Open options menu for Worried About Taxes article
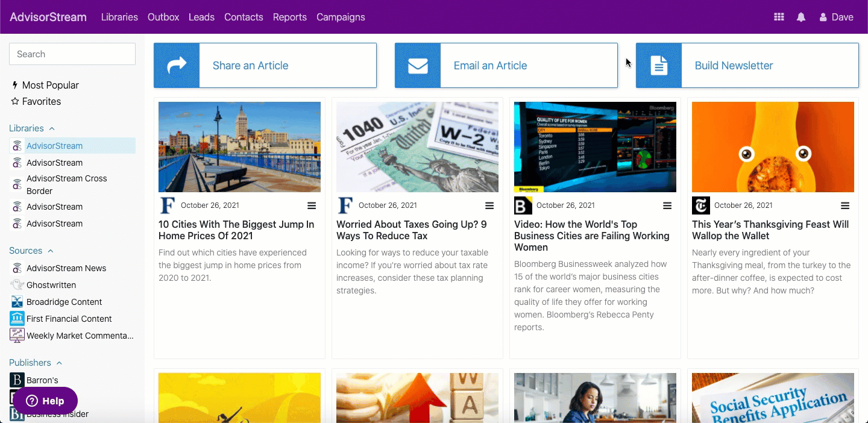 pos(489,205)
